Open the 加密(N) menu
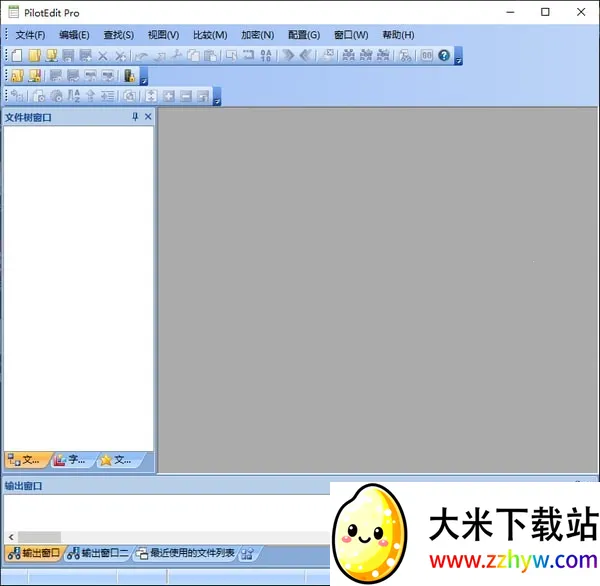This screenshot has width=600, height=586. (258, 35)
